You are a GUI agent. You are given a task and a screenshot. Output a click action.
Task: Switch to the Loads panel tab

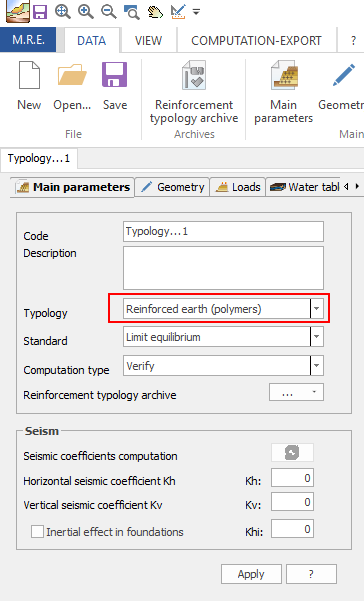[238, 187]
